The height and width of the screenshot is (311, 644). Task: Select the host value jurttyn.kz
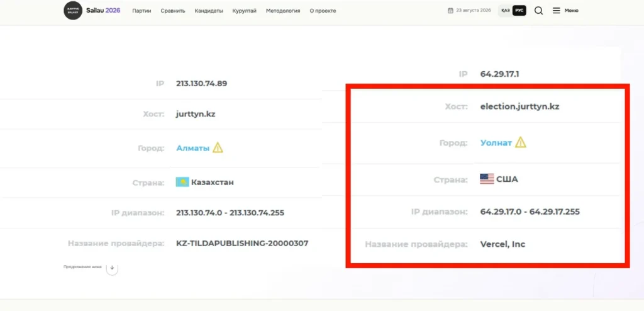tap(196, 114)
